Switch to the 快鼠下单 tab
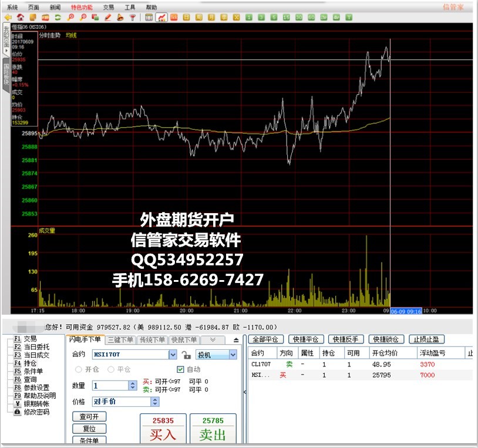This screenshot has width=478, height=448. [x=184, y=340]
